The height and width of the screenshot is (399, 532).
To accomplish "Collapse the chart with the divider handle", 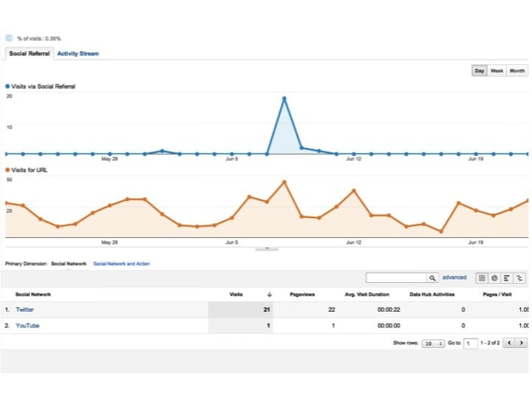I will pyautogui.click(x=266, y=248).
